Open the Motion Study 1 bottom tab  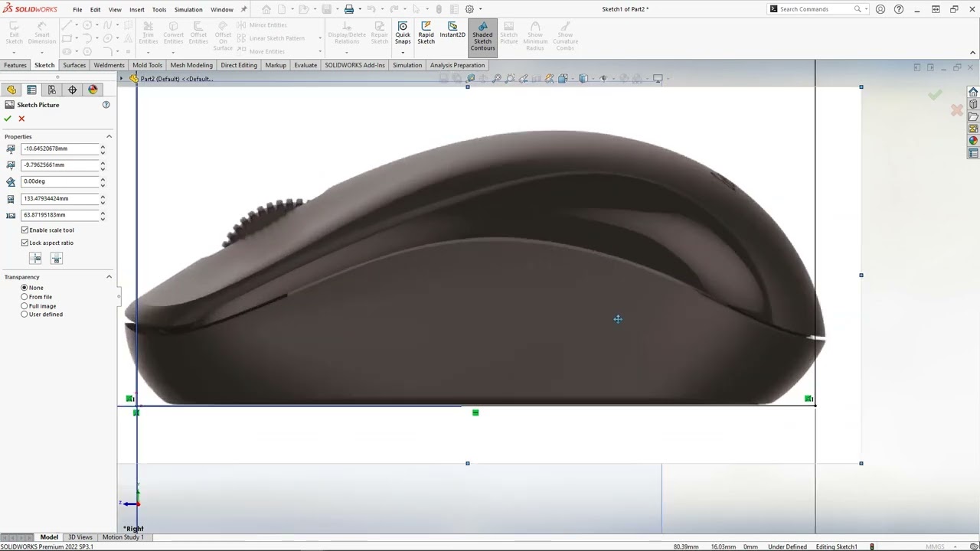click(122, 537)
